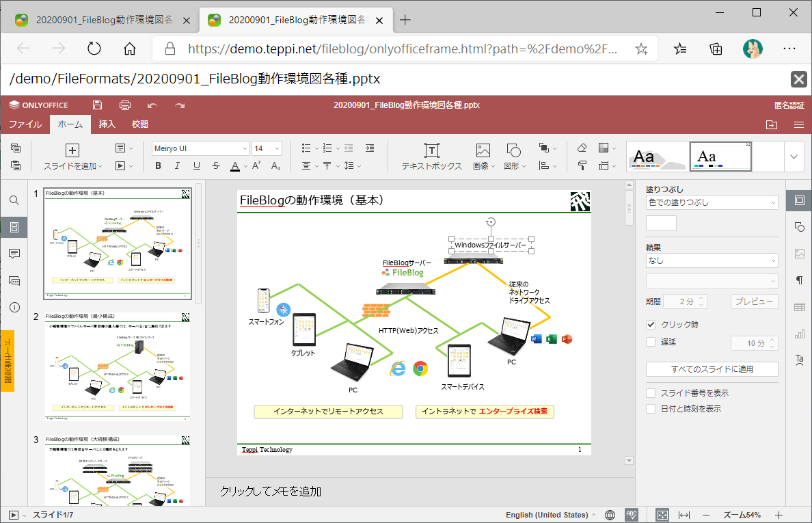Open the orange feedback side tab
This screenshot has width=812, height=523.
click(x=8, y=362)
